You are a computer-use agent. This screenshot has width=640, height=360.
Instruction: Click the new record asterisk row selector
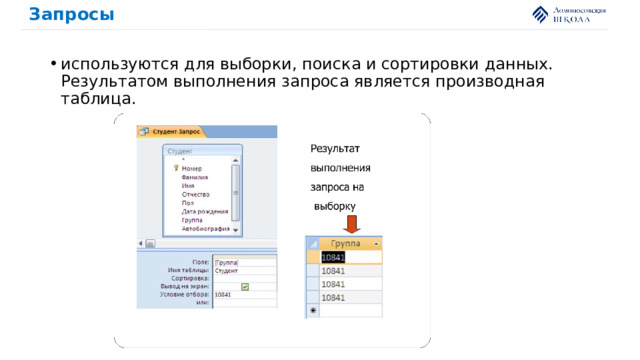313,311
